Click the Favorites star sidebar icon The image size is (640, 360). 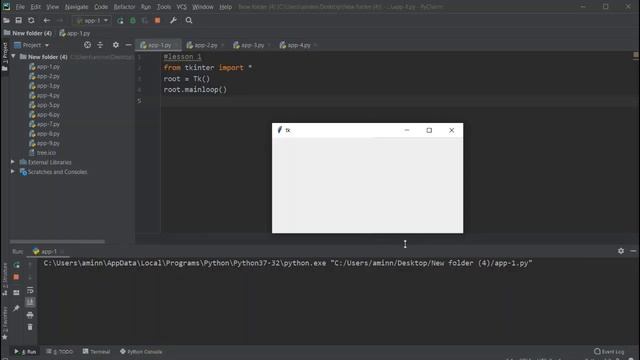[x=4, y=337]
